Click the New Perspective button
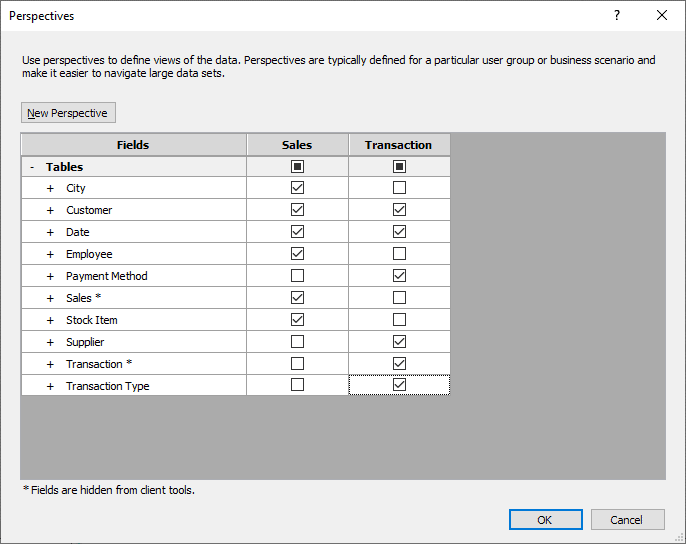Viewport: 686px width, 544px height. (x=68, y=113)
